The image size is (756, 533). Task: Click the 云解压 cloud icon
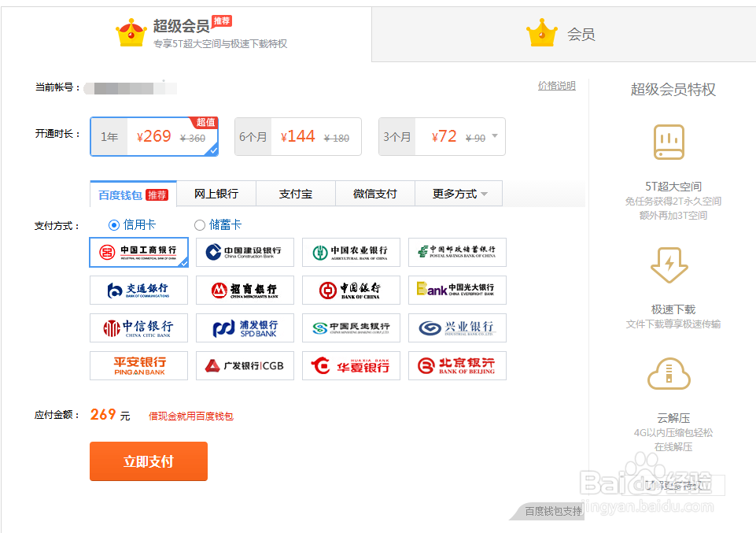669,373
